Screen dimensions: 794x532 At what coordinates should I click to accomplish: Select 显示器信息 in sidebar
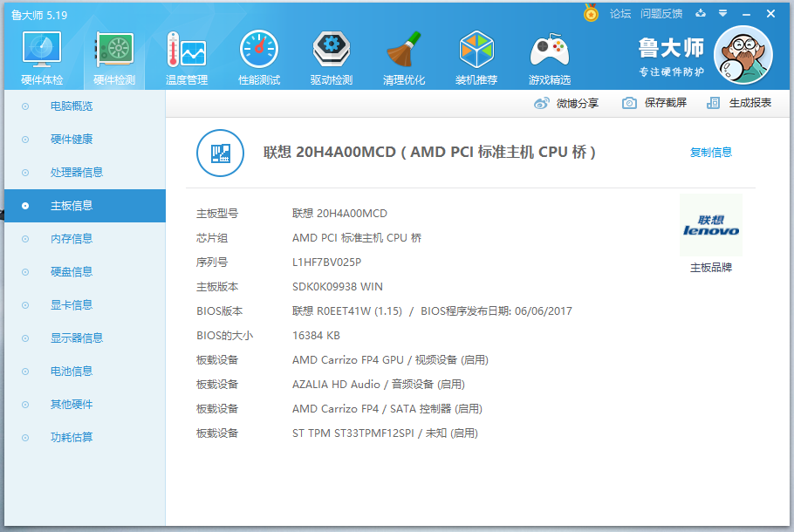[86, 338]
